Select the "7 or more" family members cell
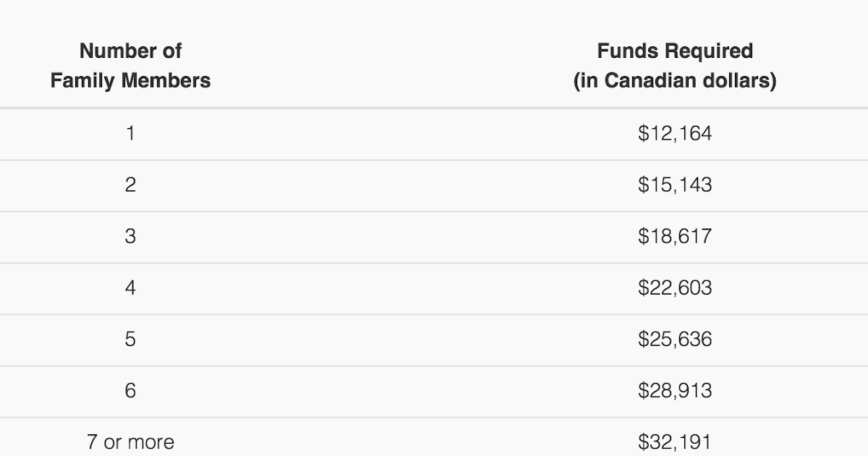Screen dimensions: 868x456 click(x=130, y=442)
